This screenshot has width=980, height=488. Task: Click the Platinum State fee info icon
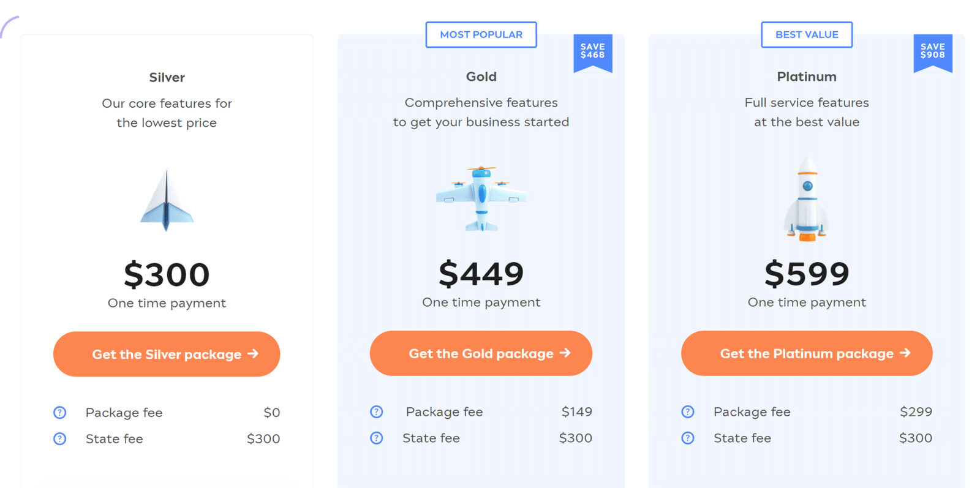coord(688,438)
